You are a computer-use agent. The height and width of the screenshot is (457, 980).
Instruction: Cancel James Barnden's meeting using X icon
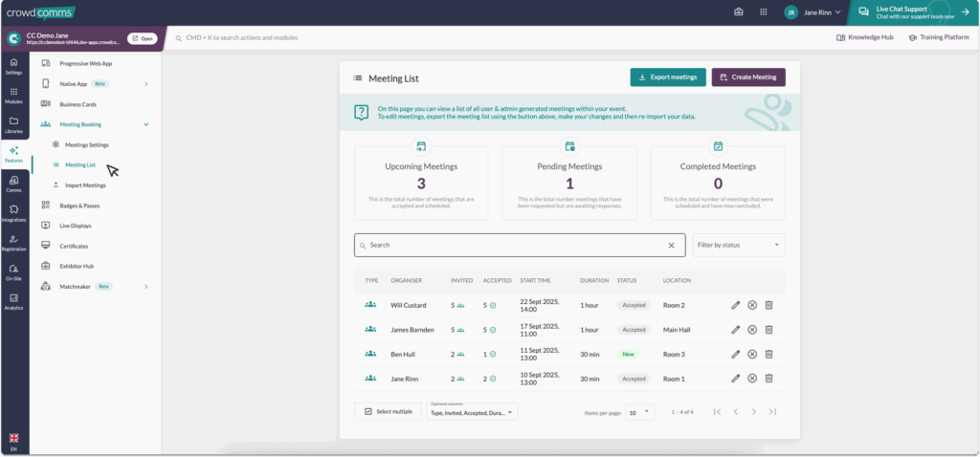pyautogui.click(x=752, y=330)
